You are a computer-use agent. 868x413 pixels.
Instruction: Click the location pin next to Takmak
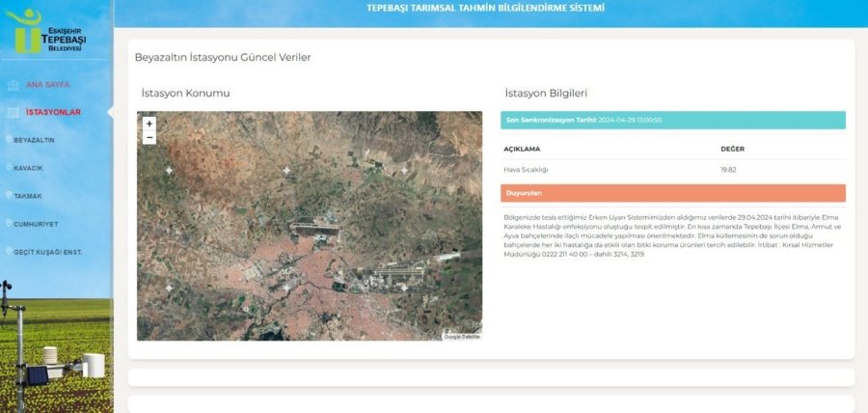[9, 196]
